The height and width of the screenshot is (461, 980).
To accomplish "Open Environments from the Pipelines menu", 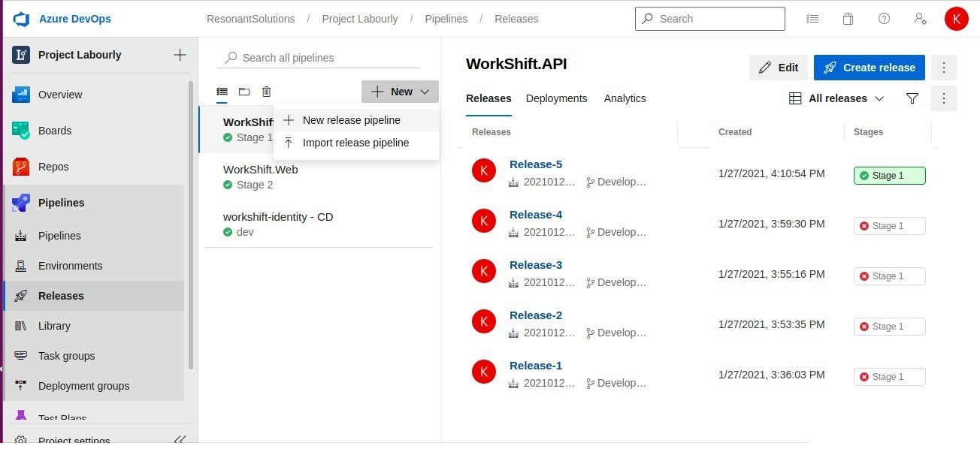I will tap(70, 266).
